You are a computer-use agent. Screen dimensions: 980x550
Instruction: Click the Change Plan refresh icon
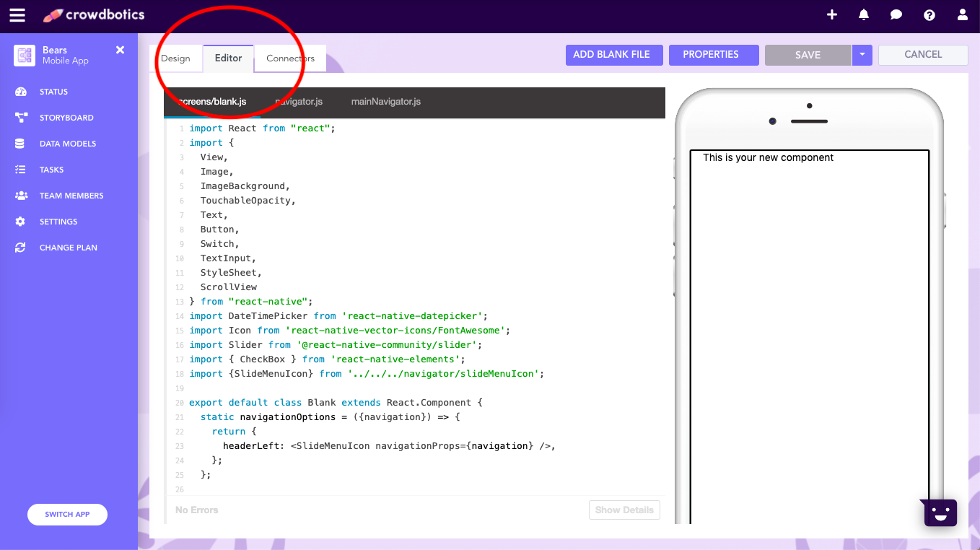(20, 248)
